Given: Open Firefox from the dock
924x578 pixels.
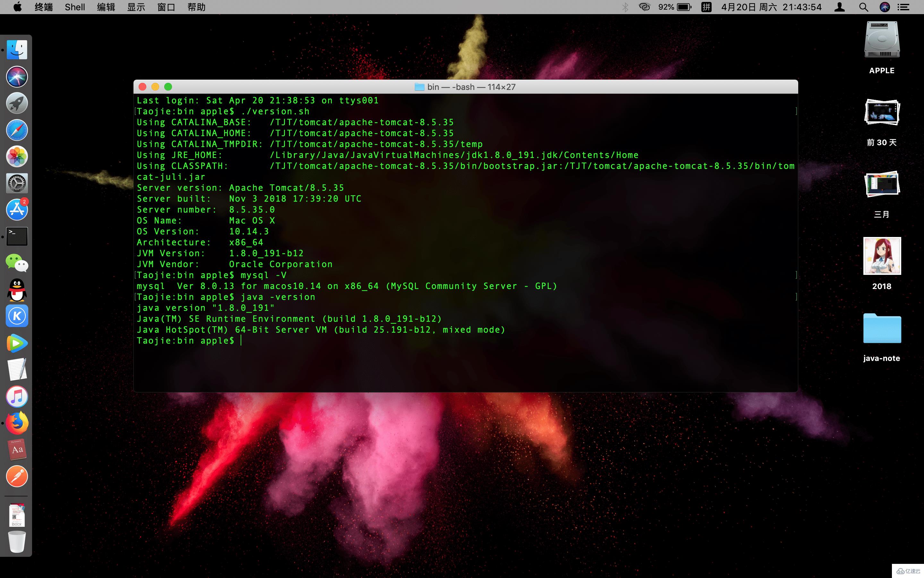Looking at the screenshot, I should [17, 423].
